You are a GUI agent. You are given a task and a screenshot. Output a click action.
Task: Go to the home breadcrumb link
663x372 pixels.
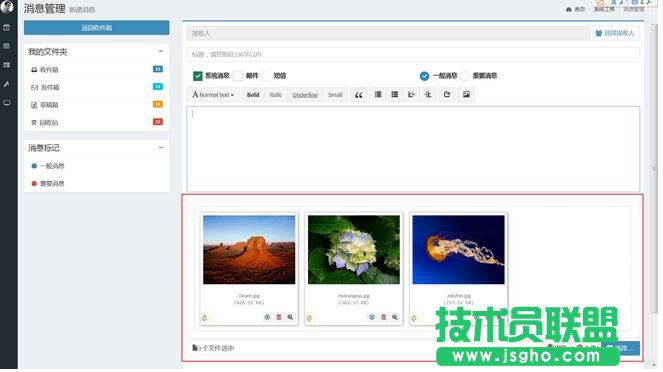[x=575, y=9]
